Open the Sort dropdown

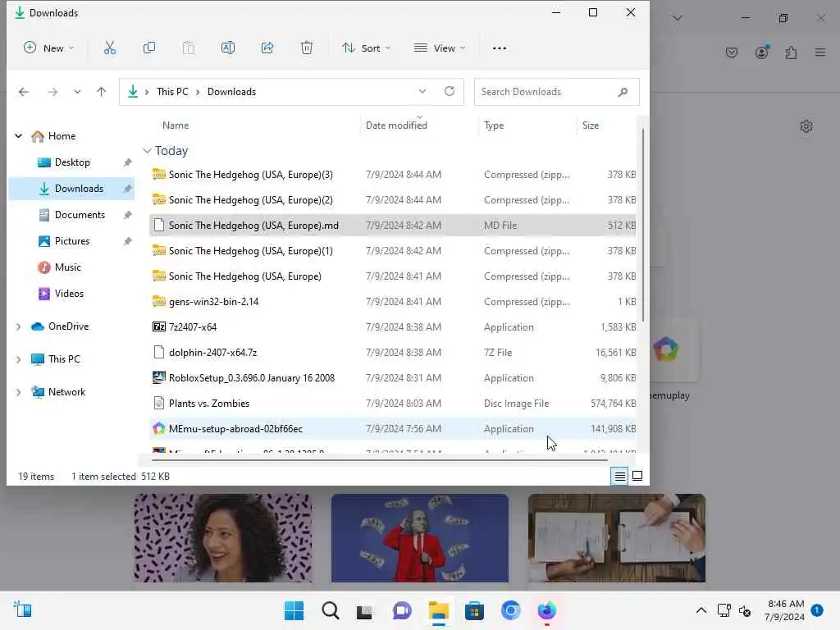click(367, 48)
